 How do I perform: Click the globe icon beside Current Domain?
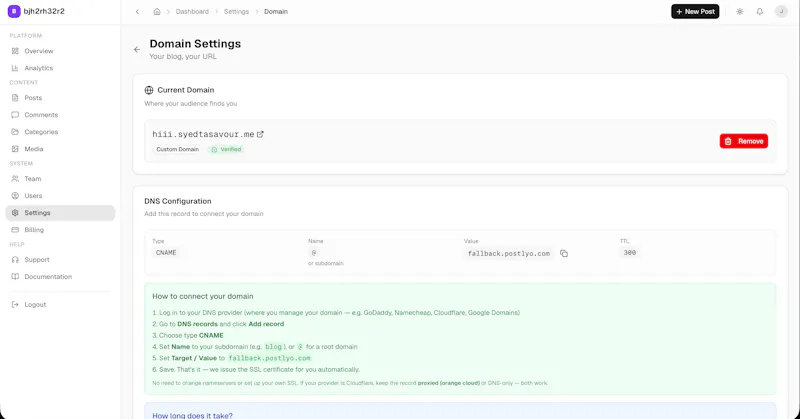[x=149, y=90]
